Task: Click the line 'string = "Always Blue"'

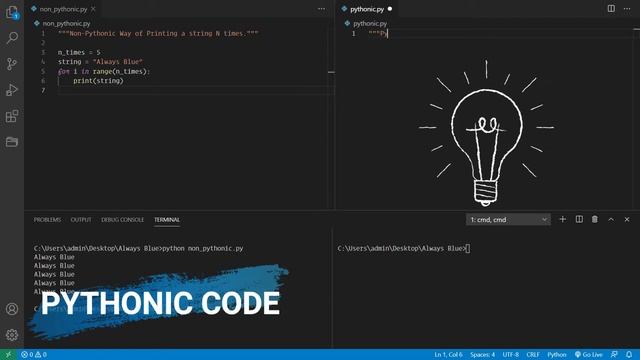Action: pos(100,62)
